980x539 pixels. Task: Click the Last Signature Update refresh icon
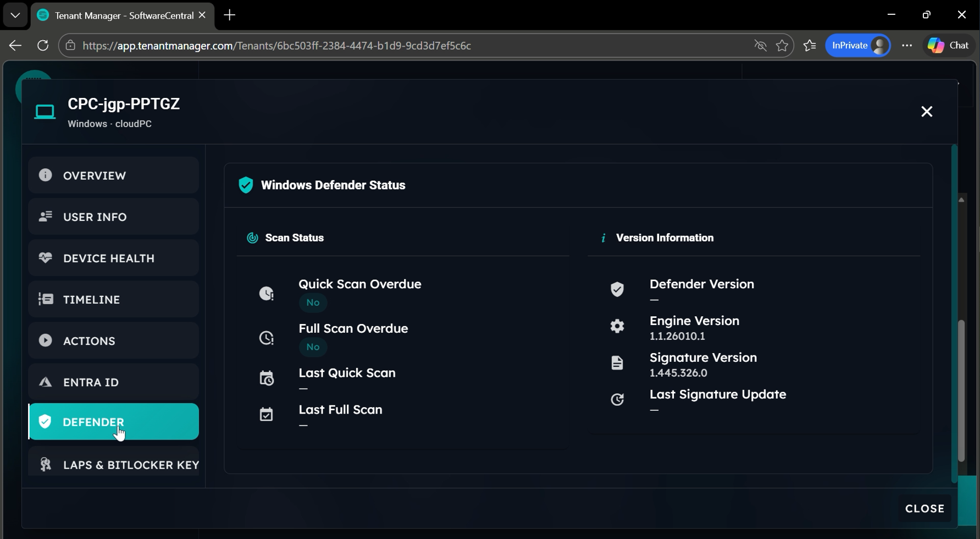click(x=617, y=400)
